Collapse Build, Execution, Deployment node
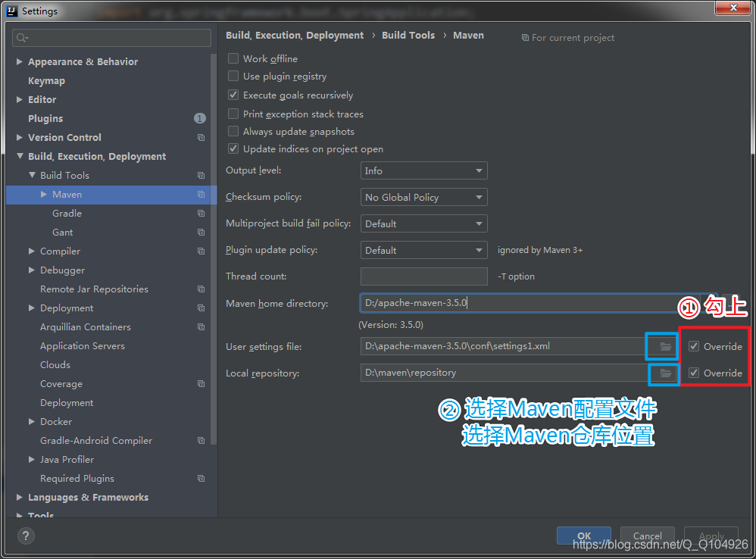This screenshot has height=559, width=756. (20, 156)
